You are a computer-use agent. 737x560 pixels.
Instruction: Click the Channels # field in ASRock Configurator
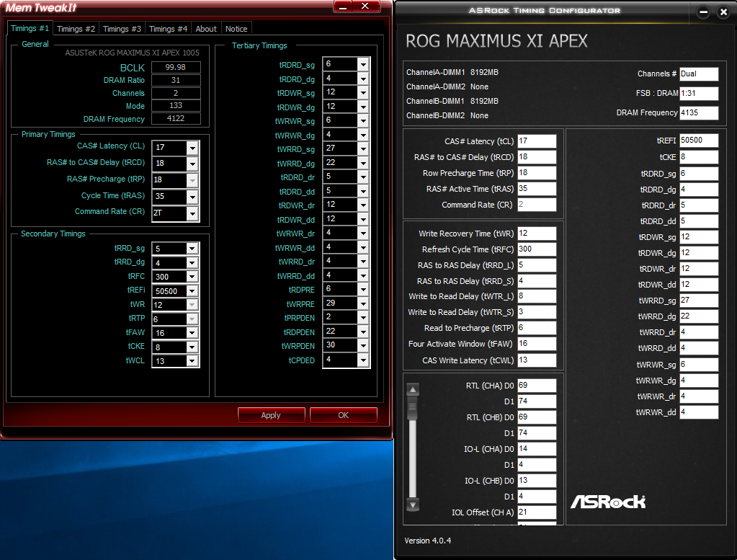point(699,74)
